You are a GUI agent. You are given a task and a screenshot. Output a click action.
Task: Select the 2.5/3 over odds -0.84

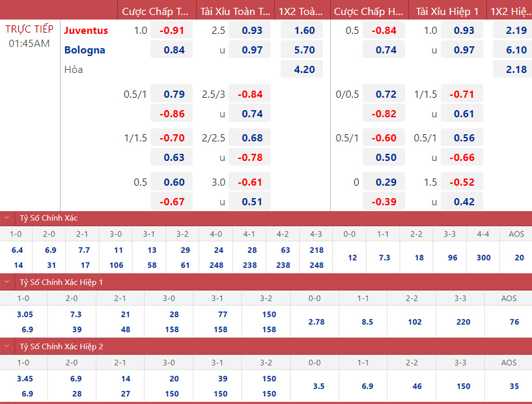pyautogui.click(x=250, y=94)
